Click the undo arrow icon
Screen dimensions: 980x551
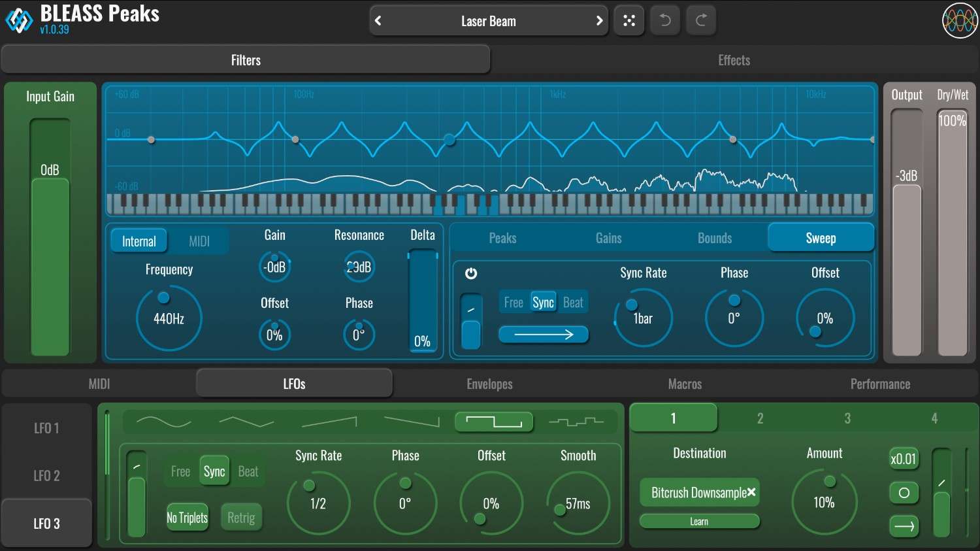[x=664, y=20]
